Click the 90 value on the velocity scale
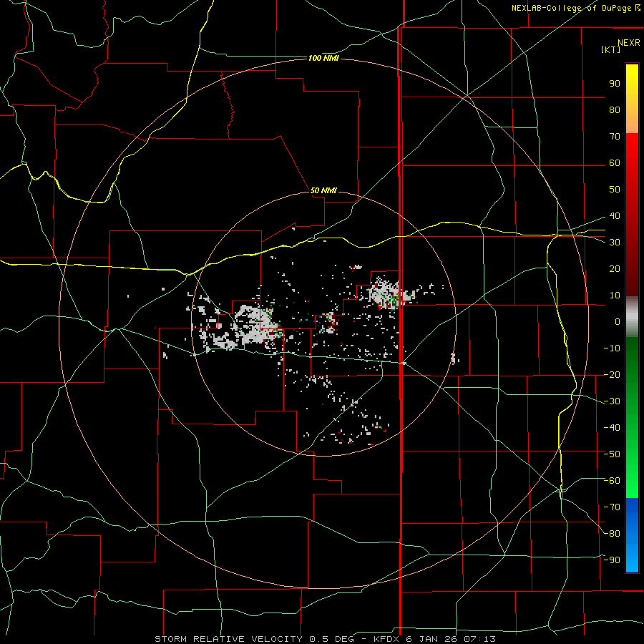 [x=615, y=84]
